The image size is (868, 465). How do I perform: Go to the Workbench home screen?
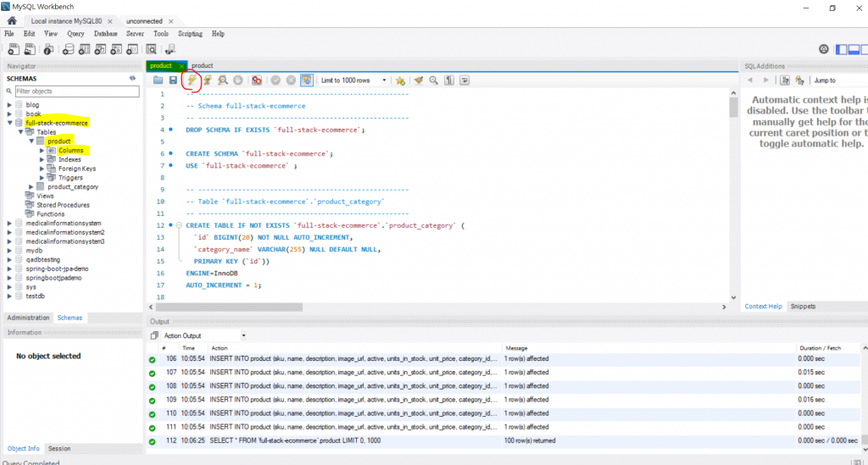(12, 21)
